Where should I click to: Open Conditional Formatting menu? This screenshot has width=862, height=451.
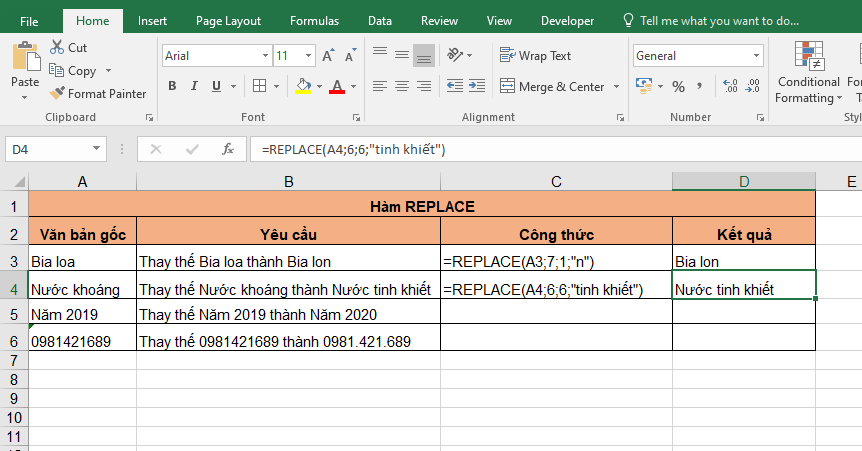click(x=808, y=75)
